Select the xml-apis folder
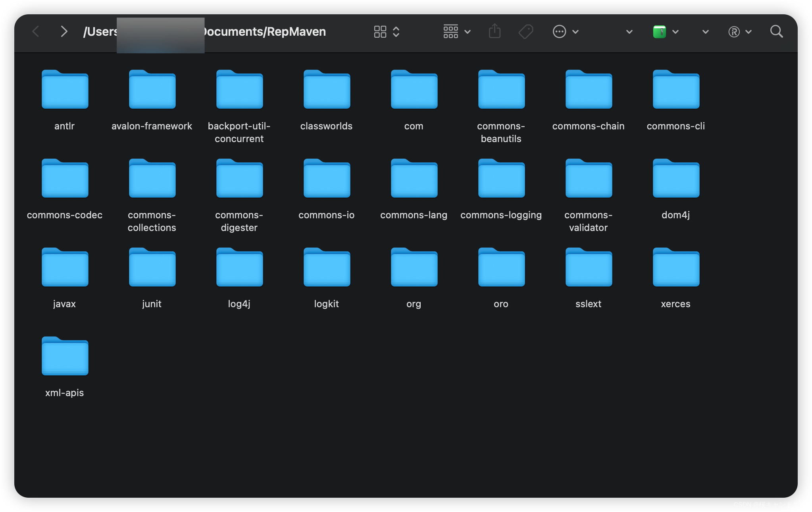Image resolution: width=812 pixels, height=512 pixels. click(65, 356)
